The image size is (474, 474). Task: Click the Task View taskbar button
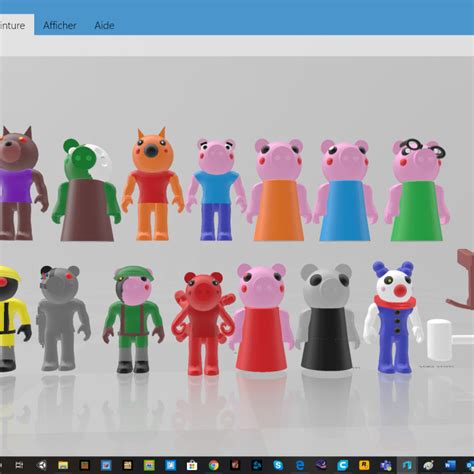coord(19,465)
